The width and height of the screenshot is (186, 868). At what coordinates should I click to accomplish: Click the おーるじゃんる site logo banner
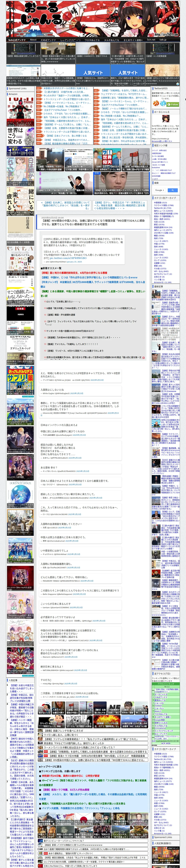tap(93, 19)
